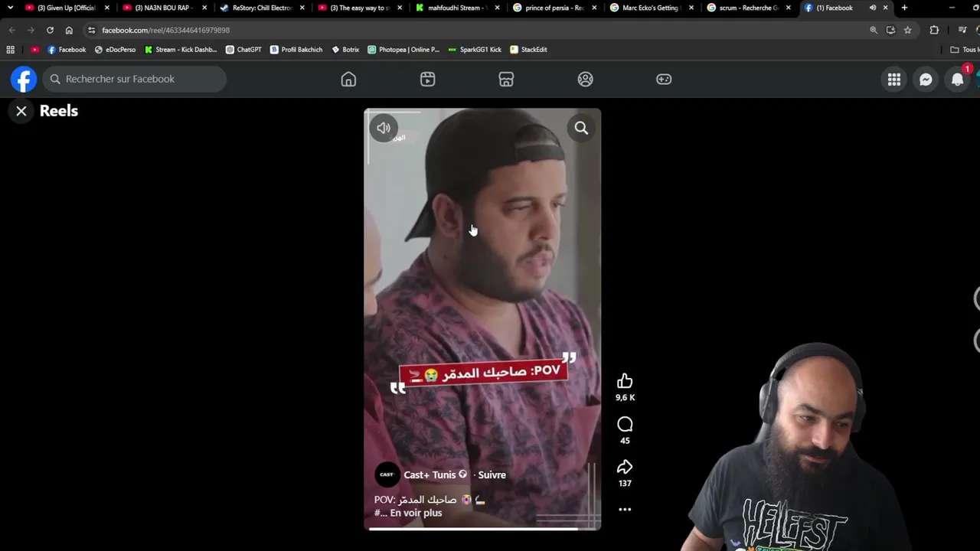Mute the reel with the speaker button
This screenshot has height=551, width=980.
(384, 128)
